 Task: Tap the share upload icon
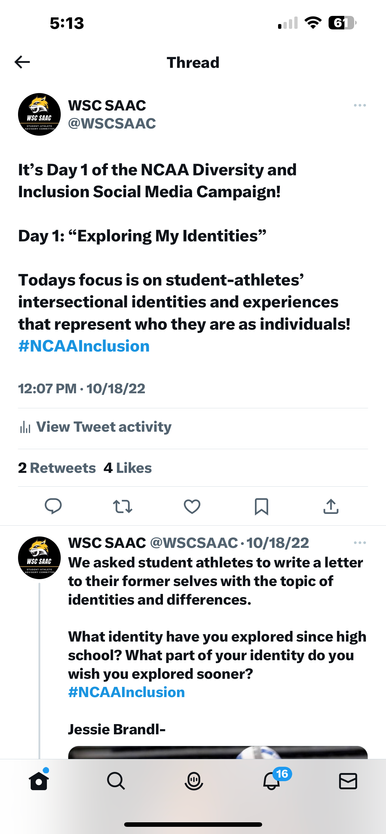tap(331, 506)
